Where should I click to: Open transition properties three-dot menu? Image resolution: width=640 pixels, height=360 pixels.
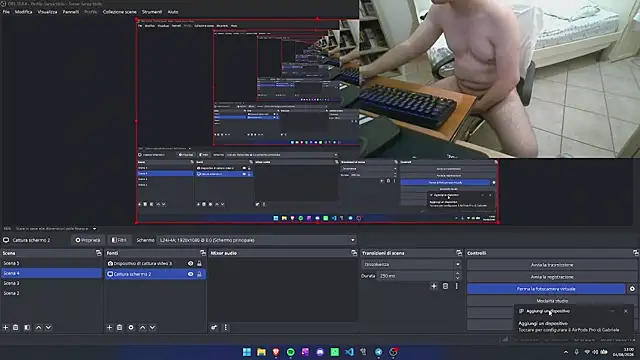point(457,287)
